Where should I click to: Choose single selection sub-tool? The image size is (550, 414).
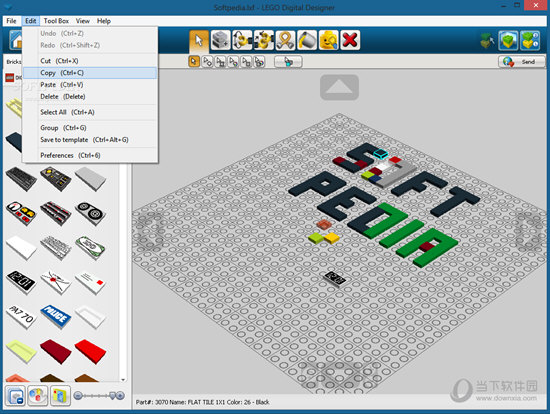194,62
